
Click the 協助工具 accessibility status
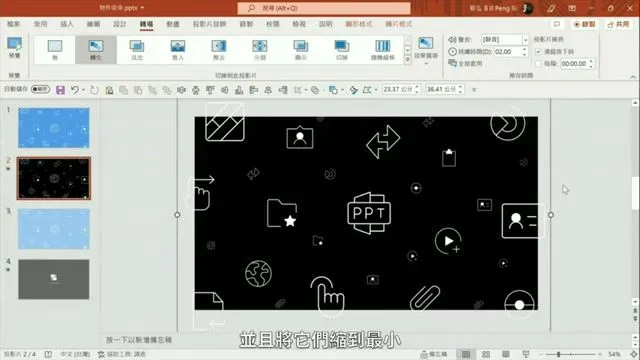click(122, 354)
